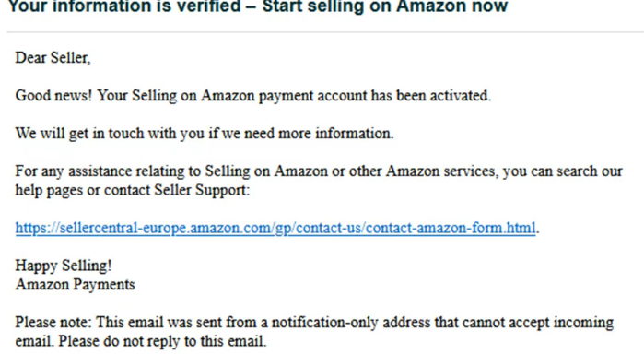Click the 'contact-amazon-form.html' end of the link
This screenshot has height=354, width=644.
tap(451, 228)
